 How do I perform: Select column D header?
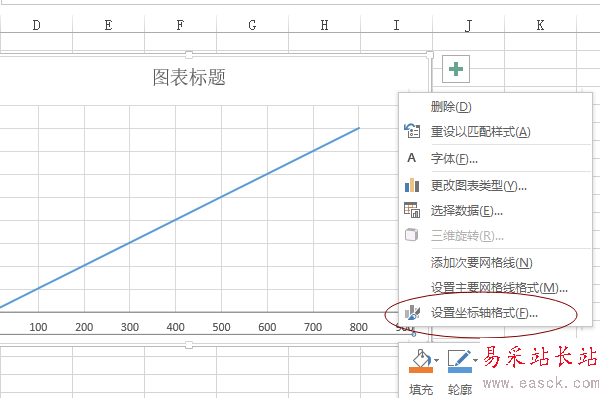36,25
